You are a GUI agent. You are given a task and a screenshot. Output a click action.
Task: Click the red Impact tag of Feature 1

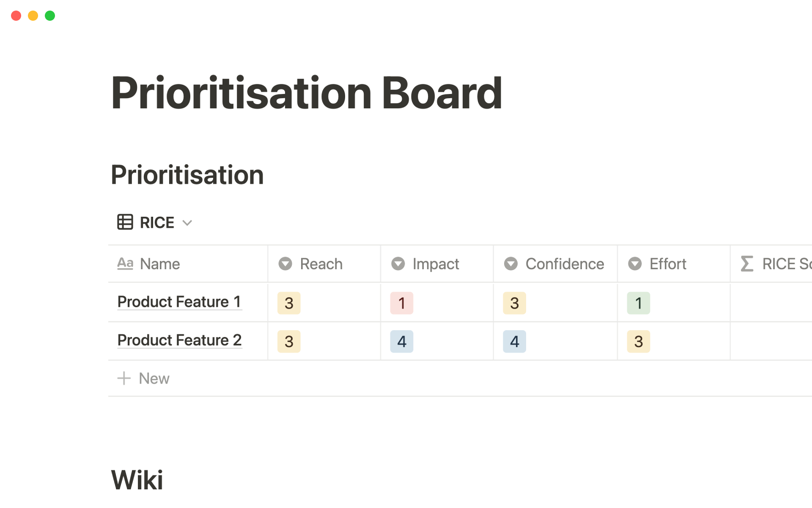(x=401, y=303)
